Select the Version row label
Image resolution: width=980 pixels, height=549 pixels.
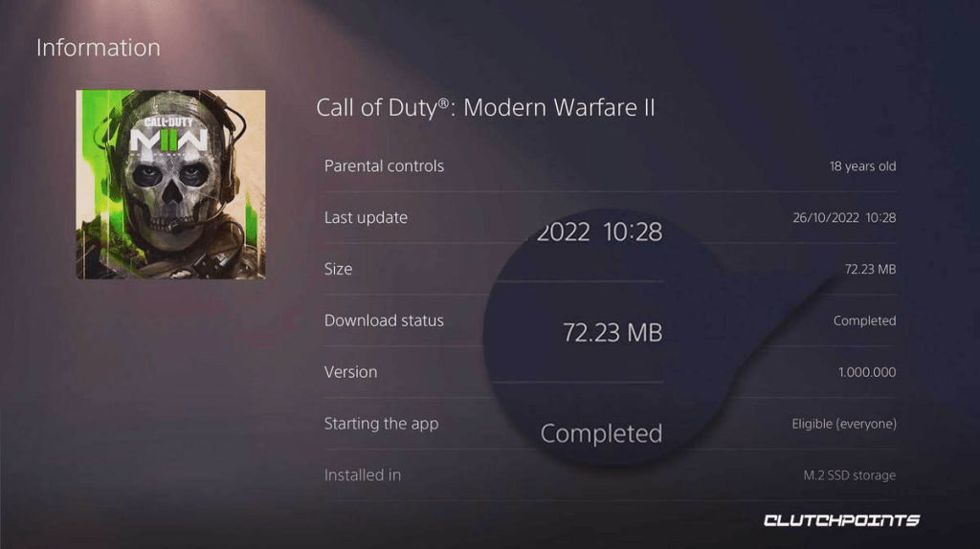coord(350,372)
